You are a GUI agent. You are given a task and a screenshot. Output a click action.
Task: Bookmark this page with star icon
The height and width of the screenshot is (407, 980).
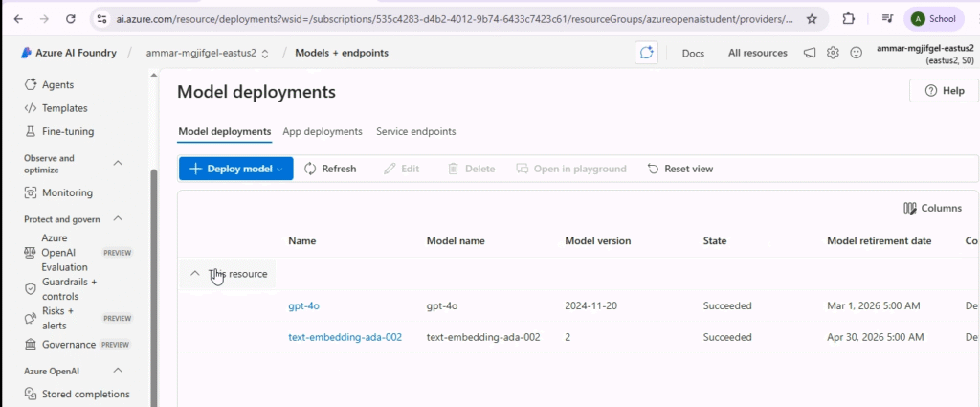(812, 18)
